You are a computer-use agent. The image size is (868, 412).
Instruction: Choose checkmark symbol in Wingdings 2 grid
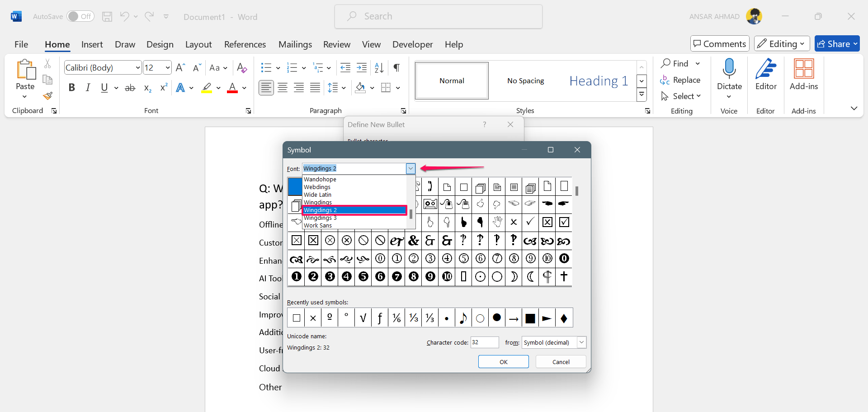tap(530, 222)
